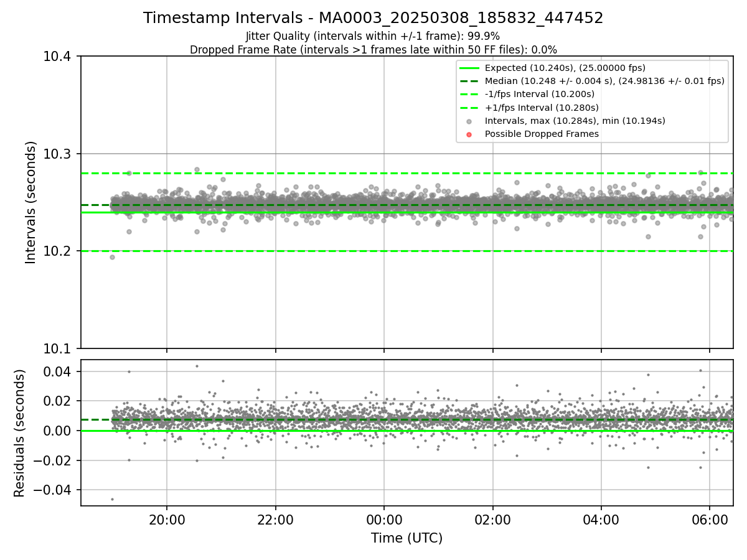Click the '20:00' time tick label
Viewport: 747px width, 560px height.
(167, 520)
